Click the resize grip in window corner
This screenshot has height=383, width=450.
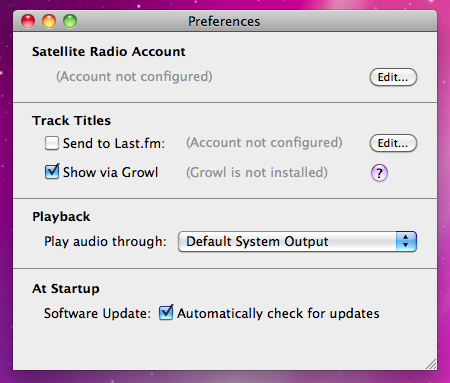431,364
